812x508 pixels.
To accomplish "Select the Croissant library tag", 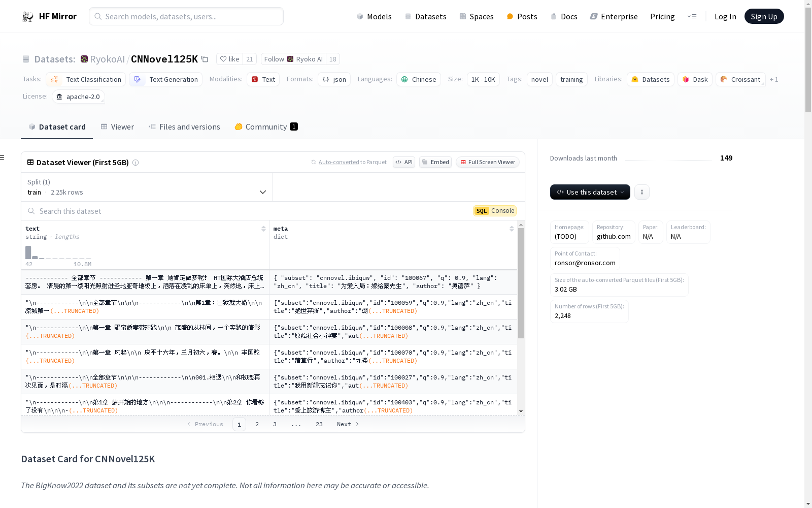I will coord(740,79).
